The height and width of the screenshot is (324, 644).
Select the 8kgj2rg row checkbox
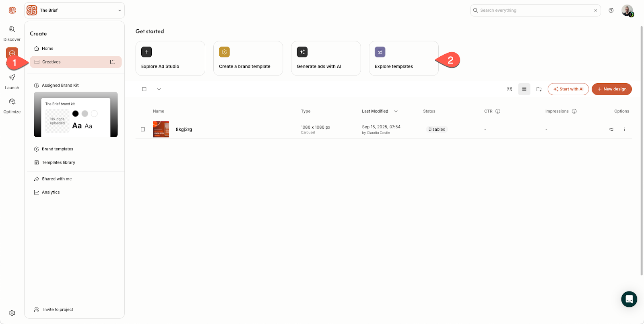143,129
